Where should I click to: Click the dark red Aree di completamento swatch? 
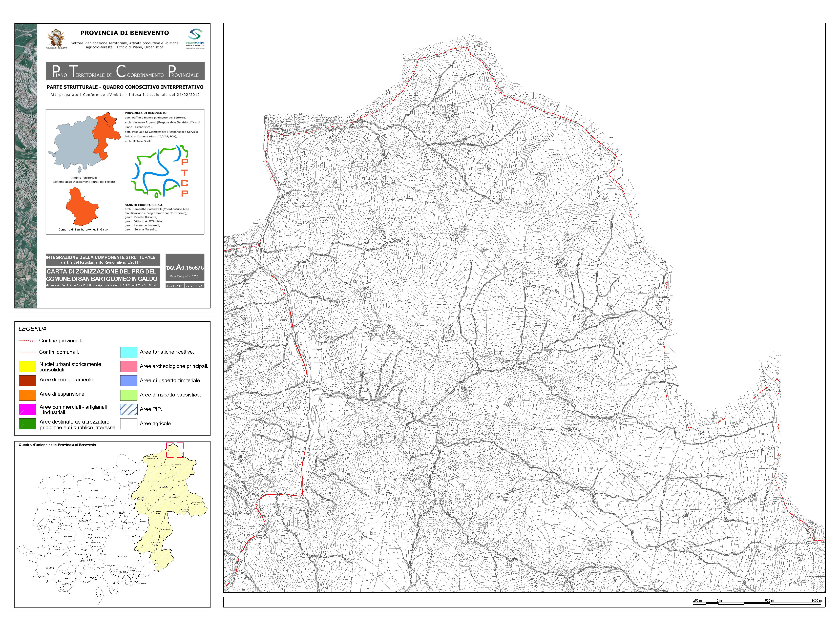click(27, 381)
